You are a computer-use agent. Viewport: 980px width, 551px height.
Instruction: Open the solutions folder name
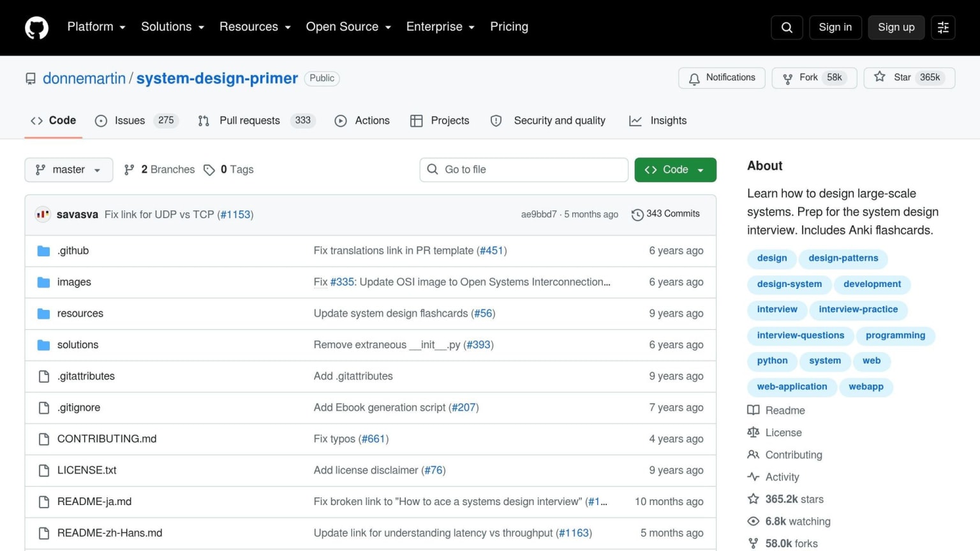click(x=78, y=345)
